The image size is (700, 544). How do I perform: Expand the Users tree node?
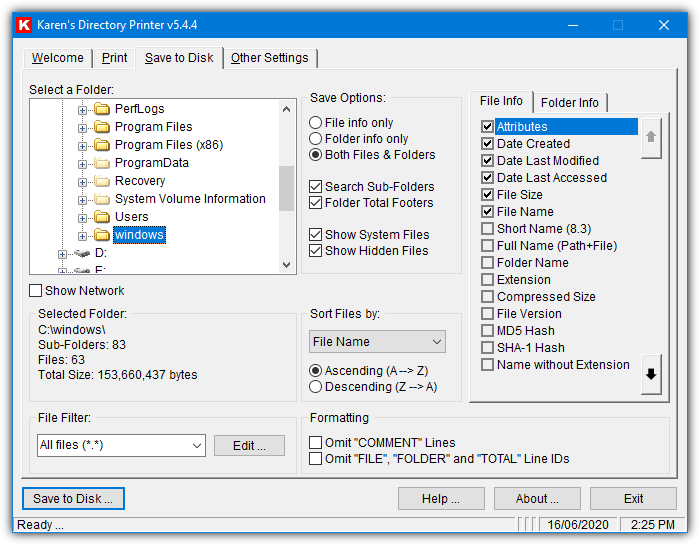click(x=82, y=218)
